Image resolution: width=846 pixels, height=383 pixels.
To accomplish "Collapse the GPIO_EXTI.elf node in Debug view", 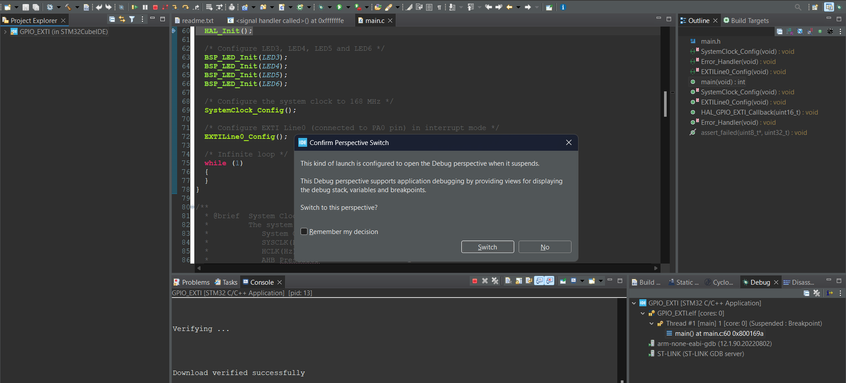I will click(643, 313).
